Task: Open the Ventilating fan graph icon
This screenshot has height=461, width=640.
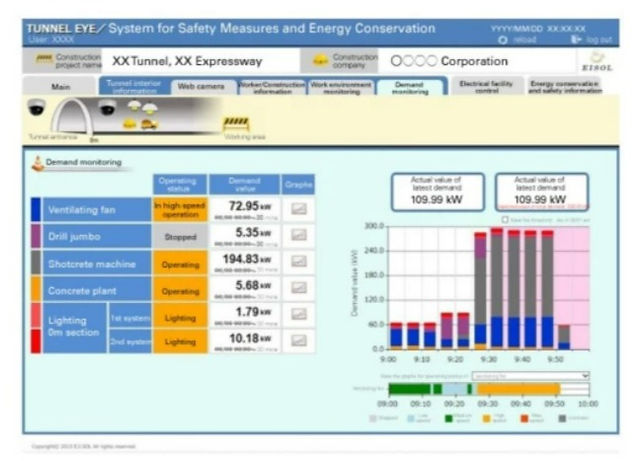Action: point(298,209)
